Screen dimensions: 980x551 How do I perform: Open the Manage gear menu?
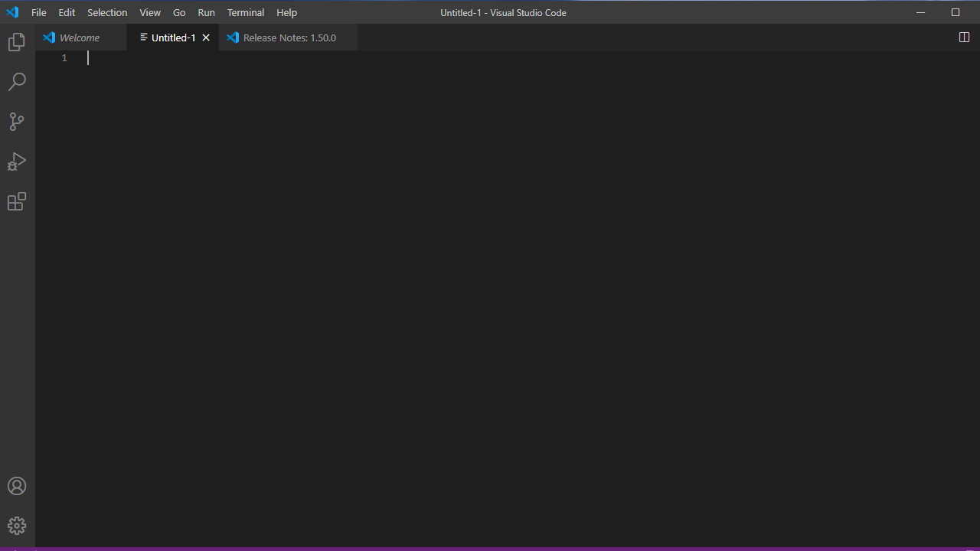pyautogui.click(x=17, y=526)
